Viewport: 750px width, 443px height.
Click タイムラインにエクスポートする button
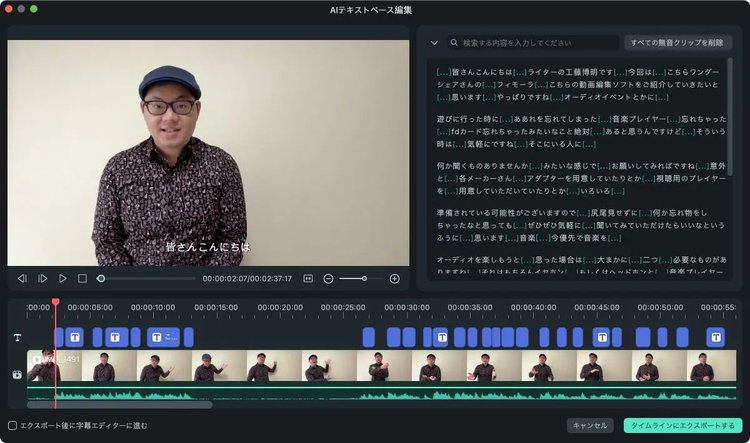683,425
